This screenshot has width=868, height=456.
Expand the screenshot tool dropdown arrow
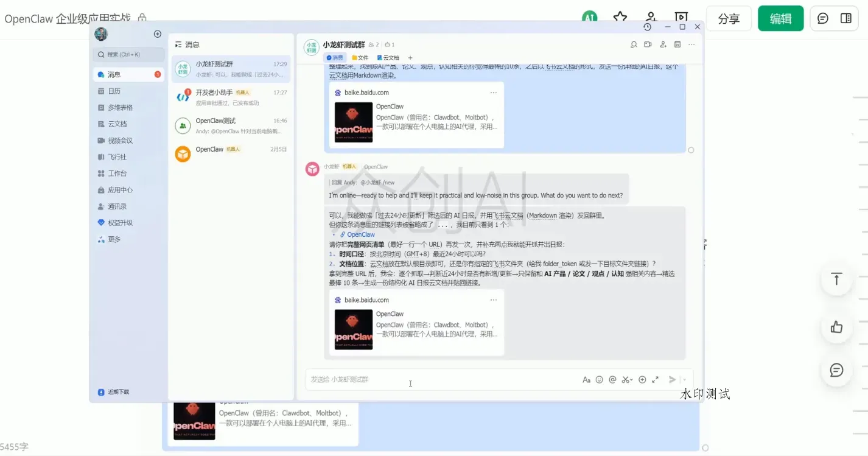[x=631, y=379]
